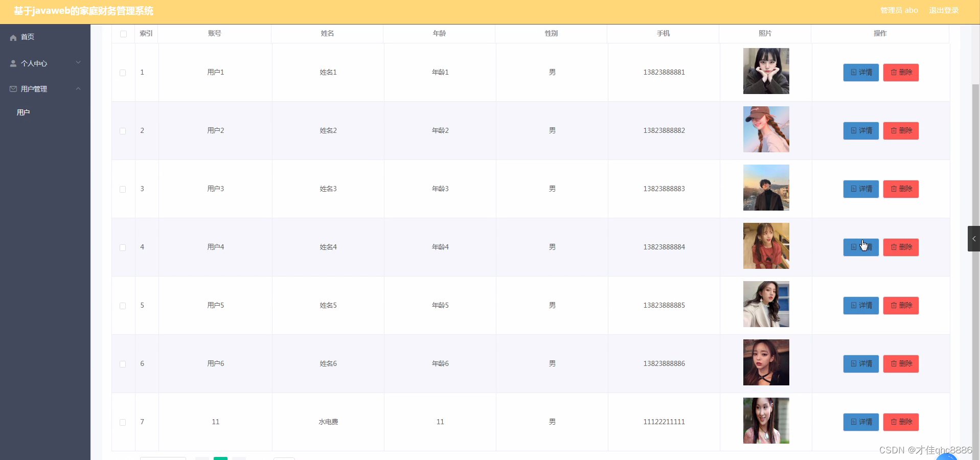
Task: Open the collapsed side panel arrow tab
Action: point(973,239)
